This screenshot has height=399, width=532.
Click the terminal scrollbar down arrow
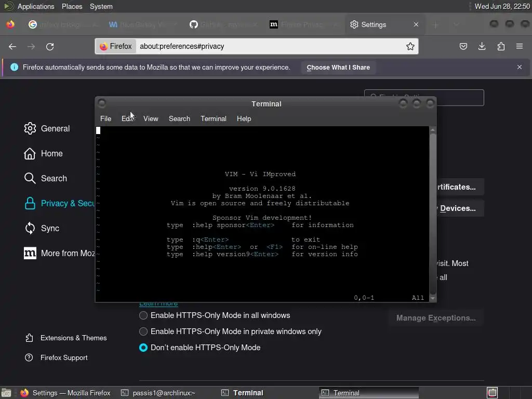[433, 298]
